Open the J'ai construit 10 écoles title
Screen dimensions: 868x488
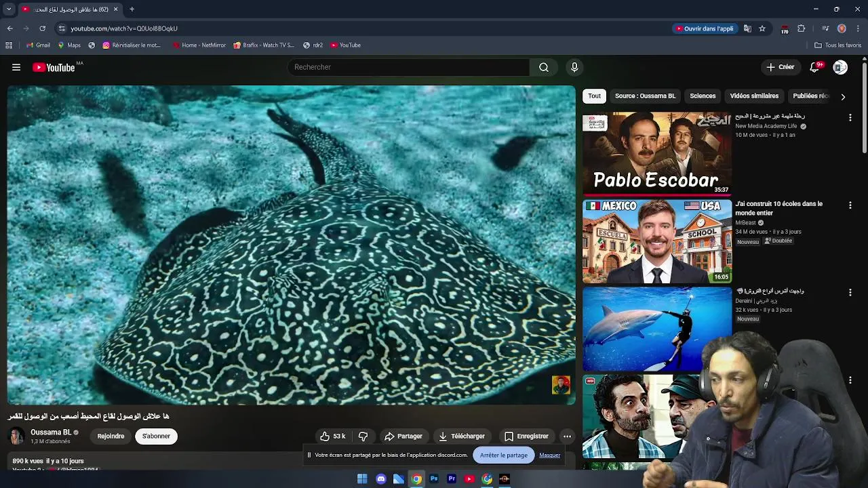click(x=778, y=208)
